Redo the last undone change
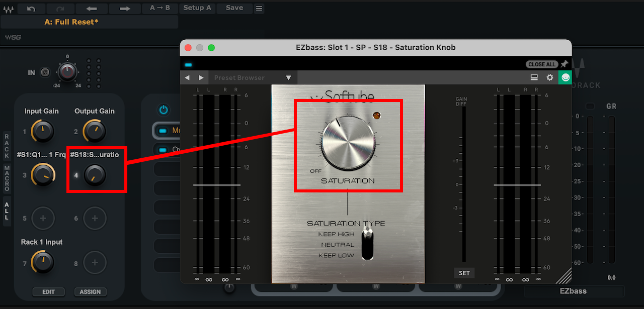644x309 pixels. tap(61, 9)
